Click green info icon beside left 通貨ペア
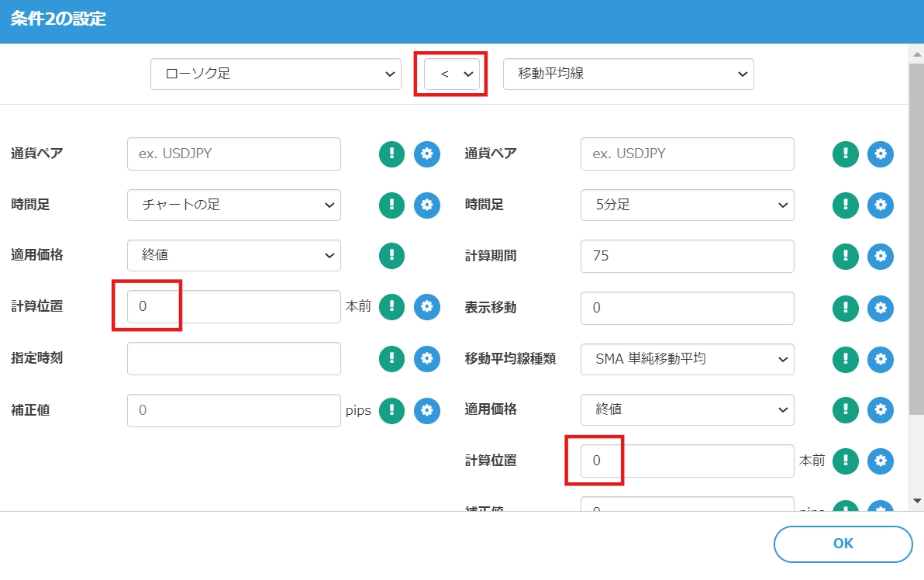The height and width of the screenshot is (580, 924). coord(391,154)
